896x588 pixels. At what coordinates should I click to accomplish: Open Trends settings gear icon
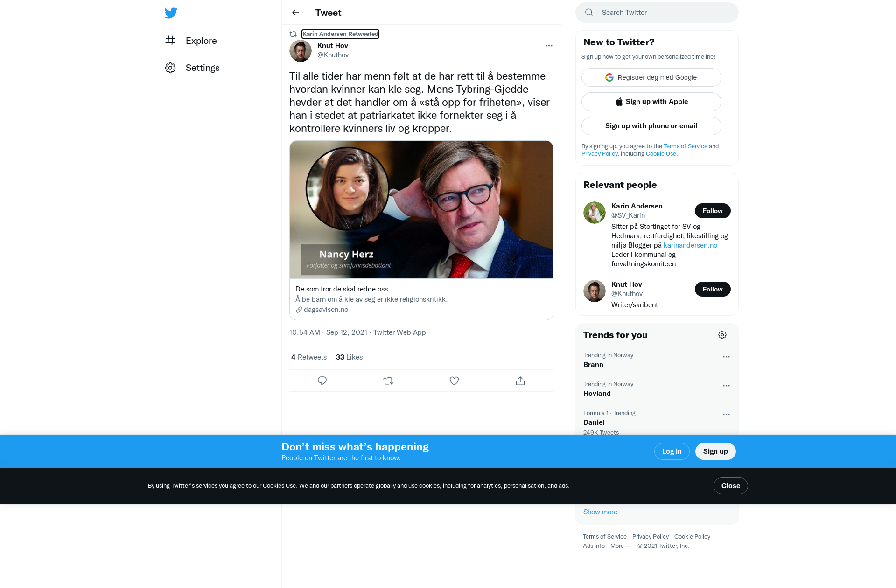pyautogui.click(x=722, y=335)
